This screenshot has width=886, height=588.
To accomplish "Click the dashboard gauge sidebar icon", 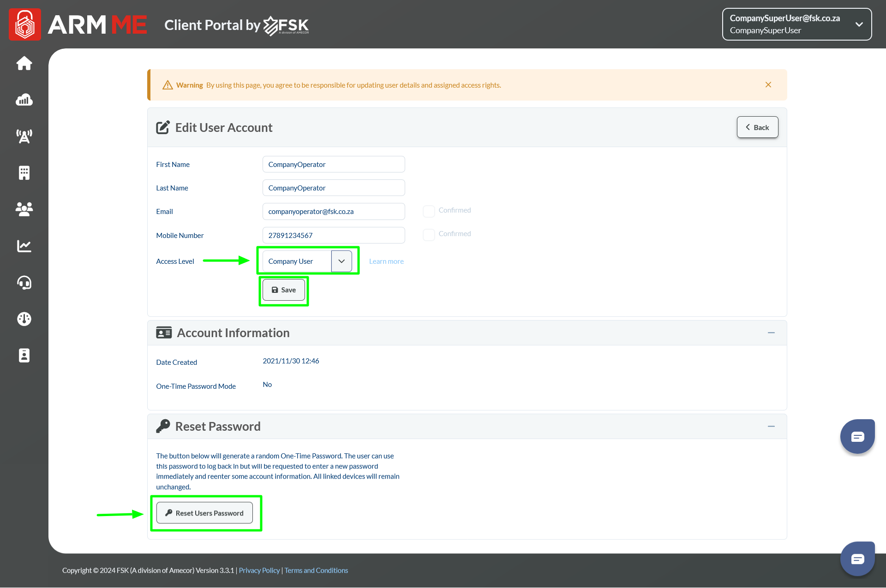I will tap(24, 319).
